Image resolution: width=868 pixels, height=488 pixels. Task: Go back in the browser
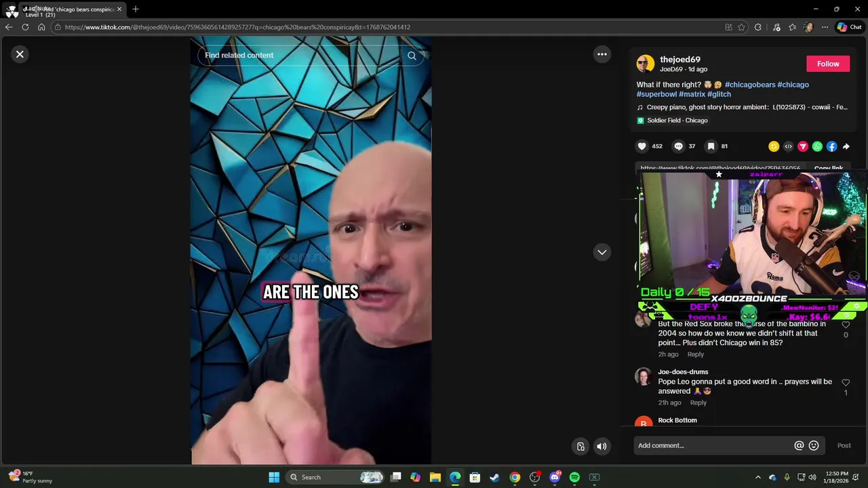[8, 27]
